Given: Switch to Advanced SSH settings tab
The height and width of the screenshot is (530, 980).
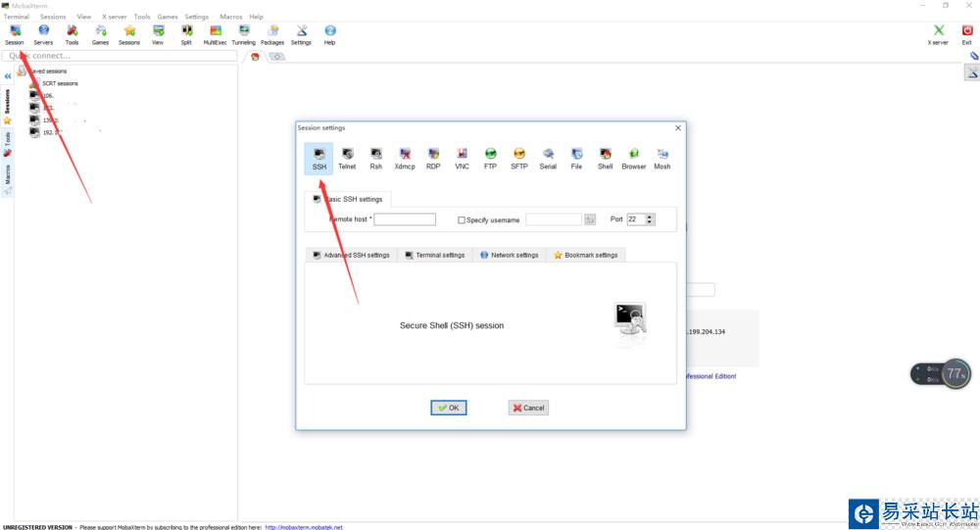Looking at the screenshot, I should pyautogui.click(x=351, y=255).
